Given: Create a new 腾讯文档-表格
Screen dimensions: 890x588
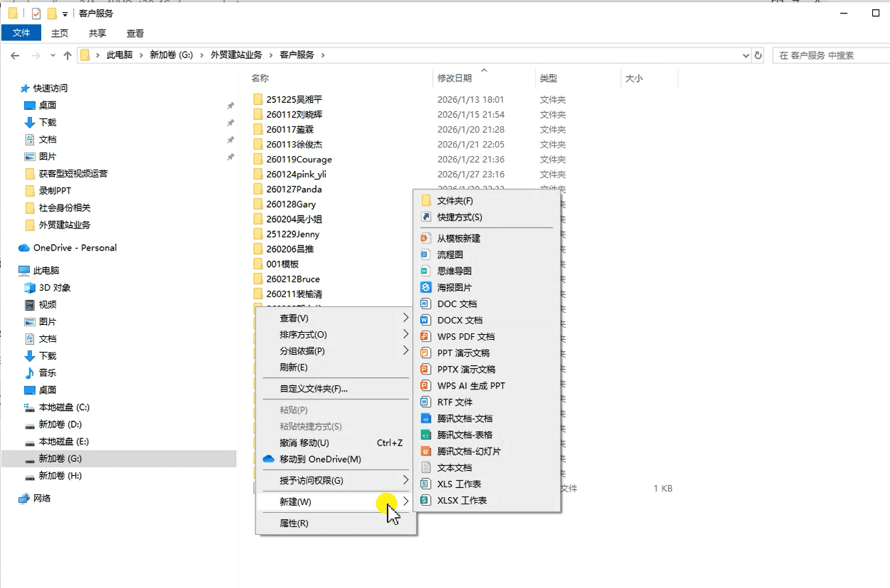Looking at the screenshot, I should click(487, 435).
